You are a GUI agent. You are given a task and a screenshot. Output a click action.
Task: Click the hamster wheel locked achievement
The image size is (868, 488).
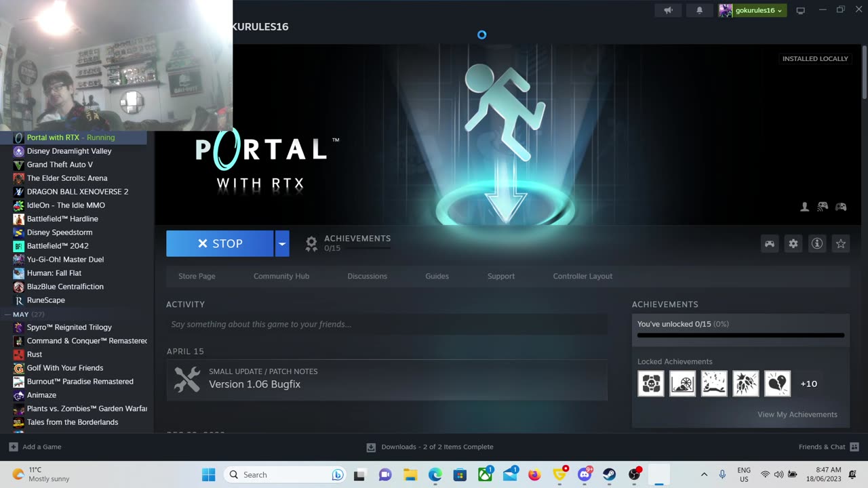tap(682, 384)
